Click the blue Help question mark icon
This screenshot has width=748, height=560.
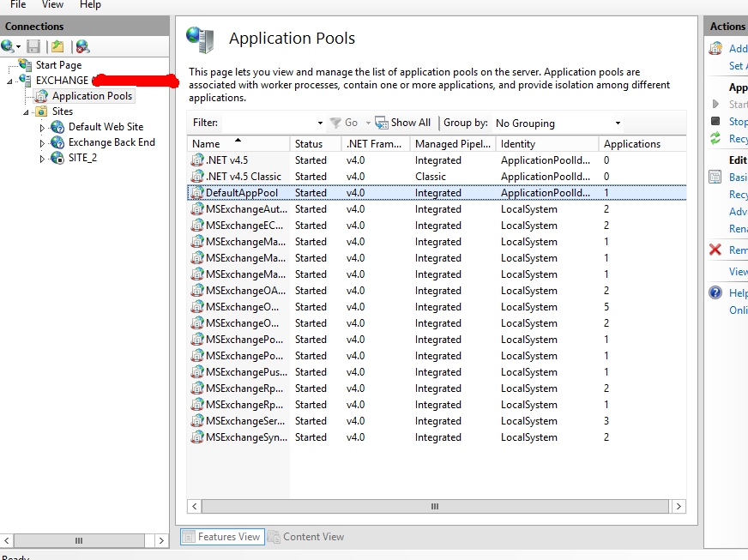(715, 292)
